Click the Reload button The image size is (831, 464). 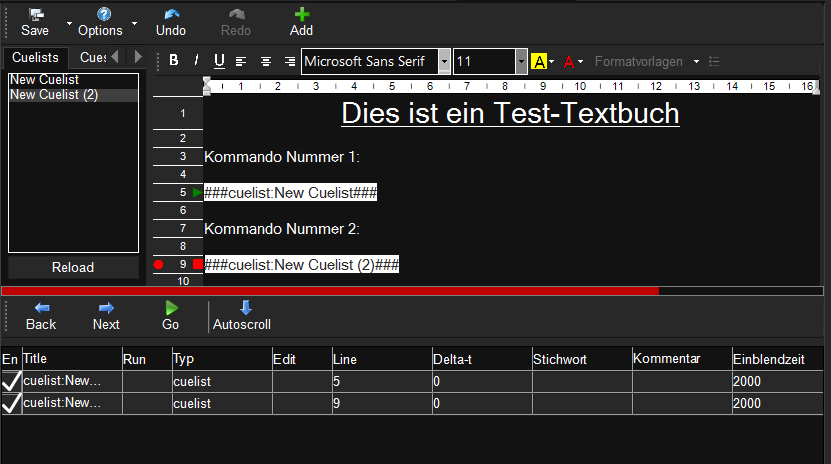[x=73, y=267]
